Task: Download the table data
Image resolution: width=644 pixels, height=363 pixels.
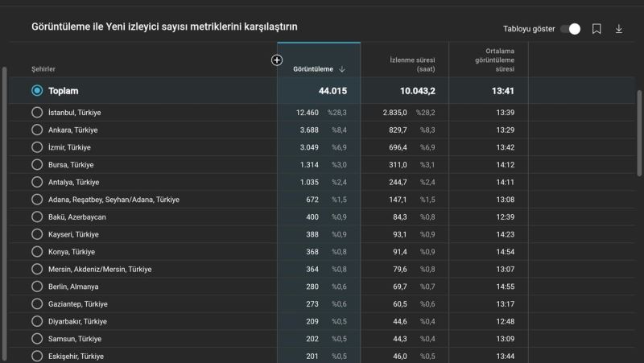Action: [x=619, y=29]
